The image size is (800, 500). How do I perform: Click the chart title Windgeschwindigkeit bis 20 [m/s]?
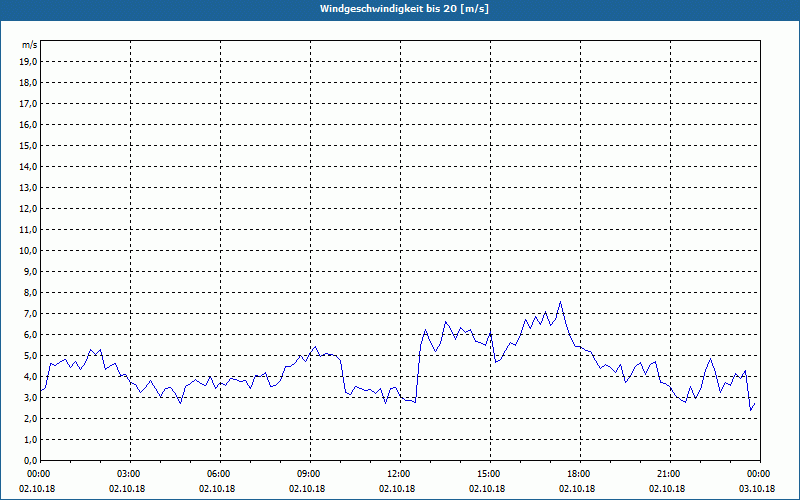click(404, 9)
